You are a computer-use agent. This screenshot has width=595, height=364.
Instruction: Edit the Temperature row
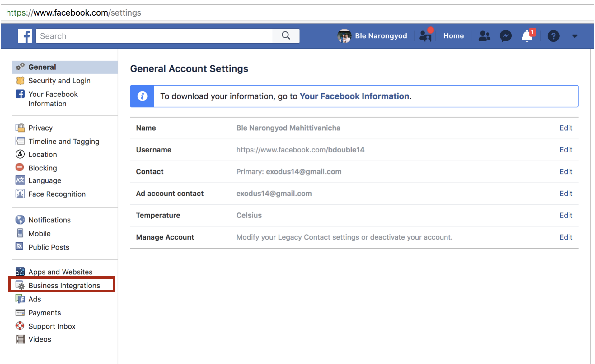coord(566,215)
